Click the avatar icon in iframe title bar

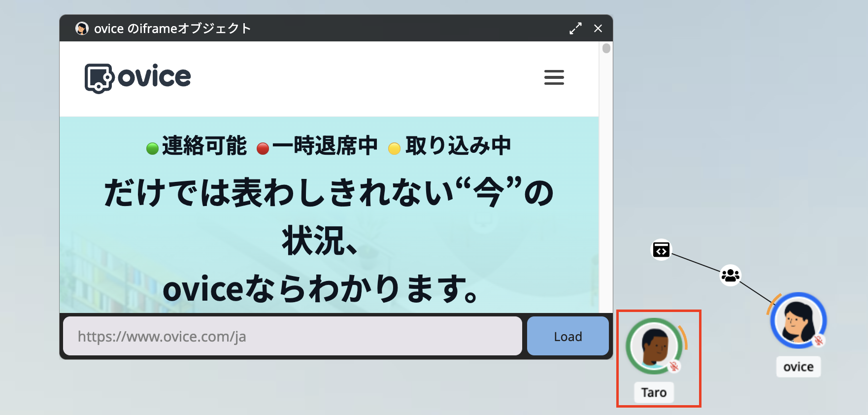coord(82,29)
